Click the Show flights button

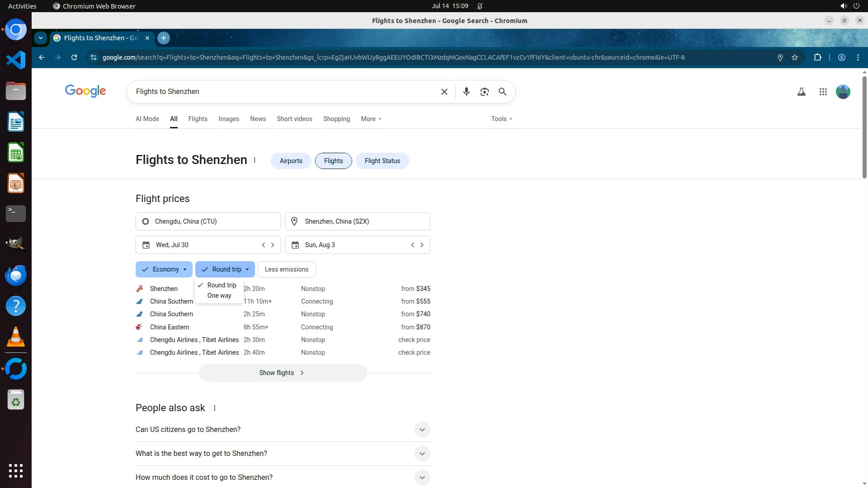[x=283, y=373]
